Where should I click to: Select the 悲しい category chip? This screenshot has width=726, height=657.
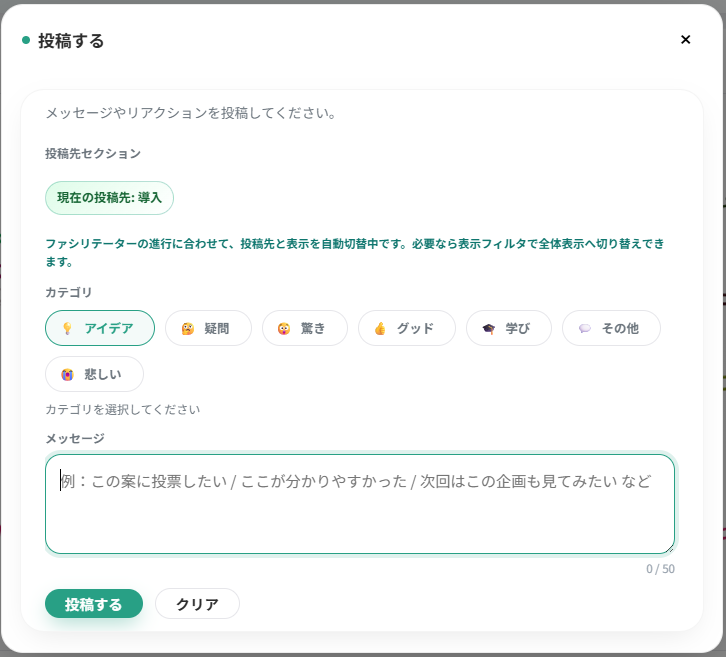[94, 374]
